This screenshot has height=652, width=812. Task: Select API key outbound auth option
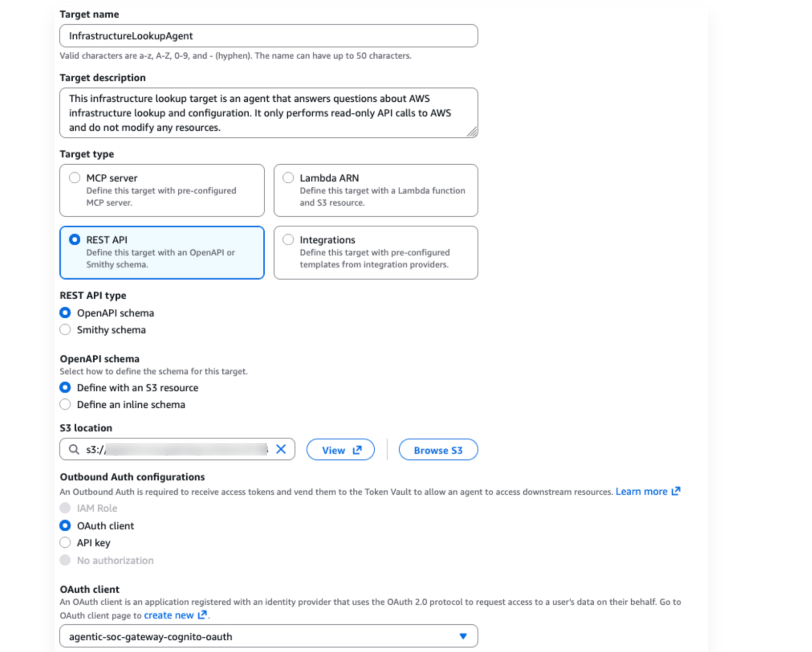coord(65,543)
